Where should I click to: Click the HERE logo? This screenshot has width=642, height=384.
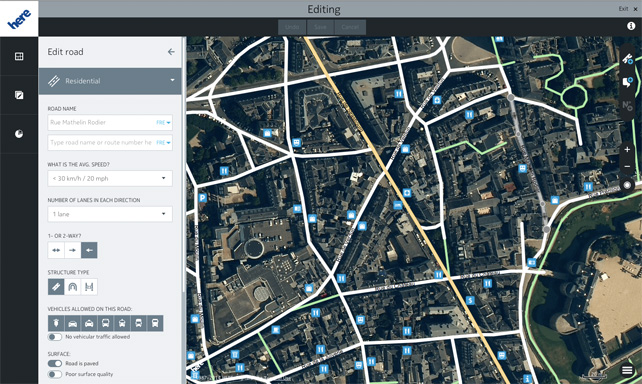click(19, 18)
